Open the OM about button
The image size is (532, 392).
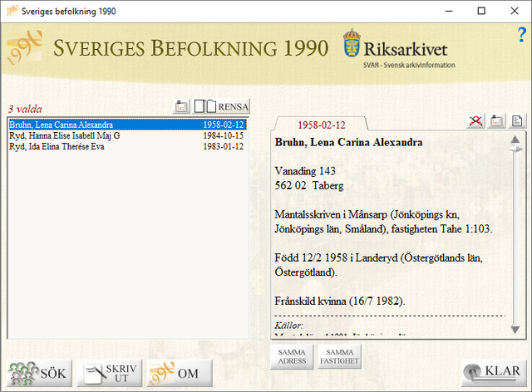pos(180,374)
